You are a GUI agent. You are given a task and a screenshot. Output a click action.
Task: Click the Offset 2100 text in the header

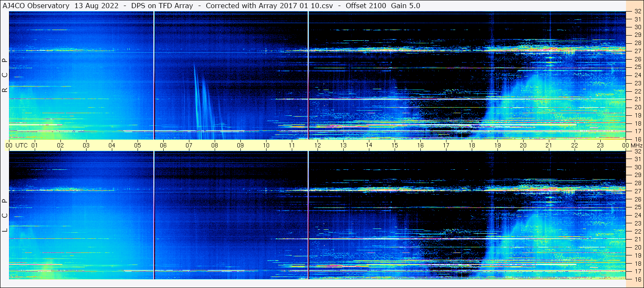365,6
